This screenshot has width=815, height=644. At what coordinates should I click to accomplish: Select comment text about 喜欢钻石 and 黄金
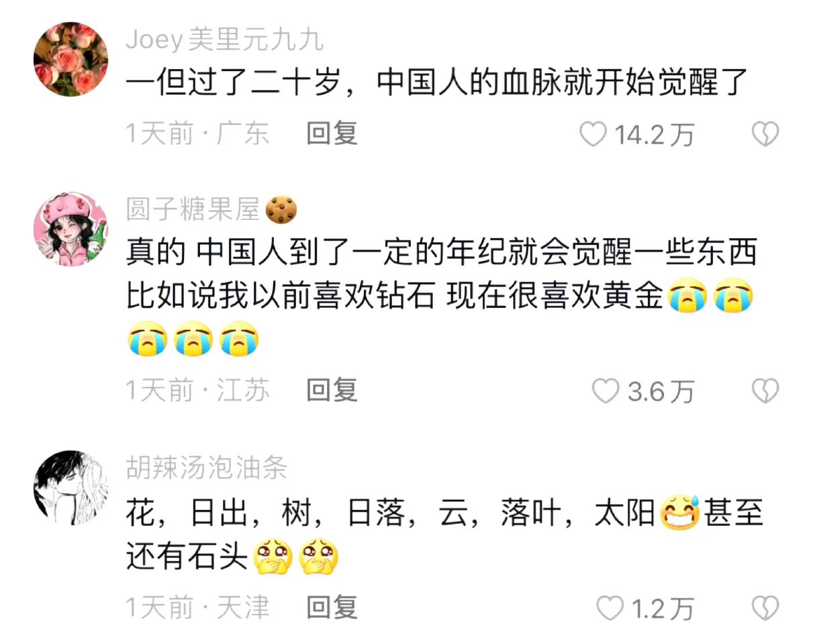(x=441, y=296)
